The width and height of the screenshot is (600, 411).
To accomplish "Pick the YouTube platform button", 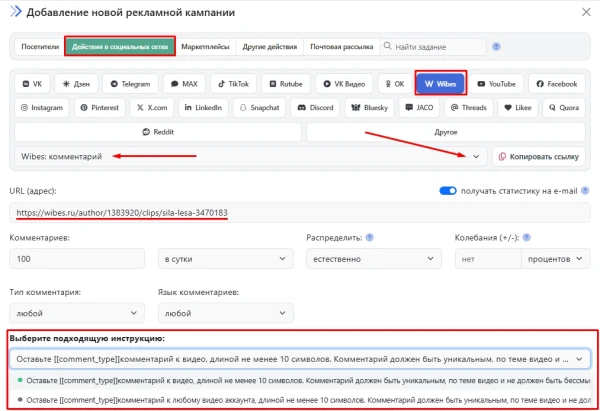I will 495,85.
